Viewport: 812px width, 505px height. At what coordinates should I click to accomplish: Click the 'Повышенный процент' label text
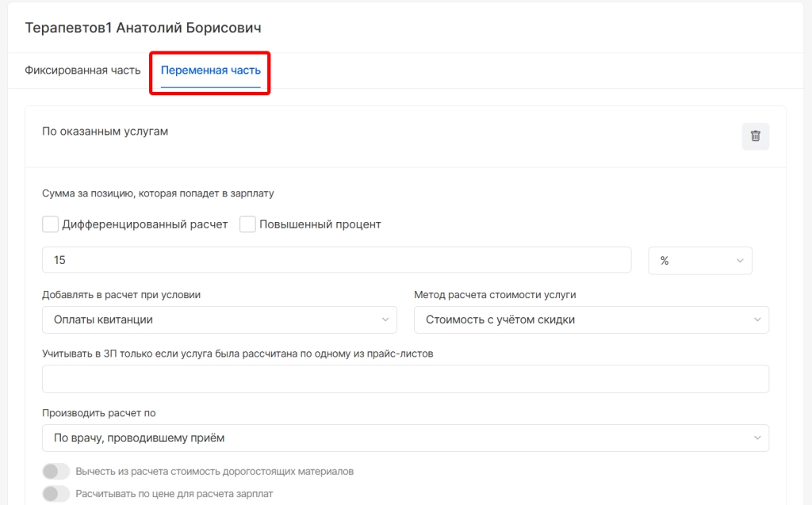(320, 224)
